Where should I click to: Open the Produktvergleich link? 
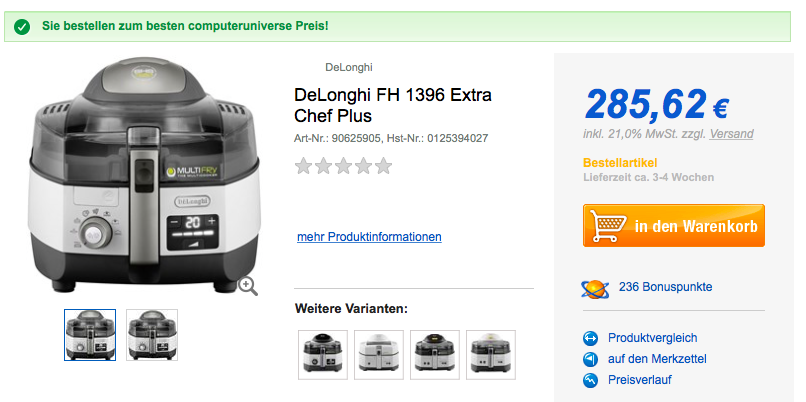coord(652,338)
